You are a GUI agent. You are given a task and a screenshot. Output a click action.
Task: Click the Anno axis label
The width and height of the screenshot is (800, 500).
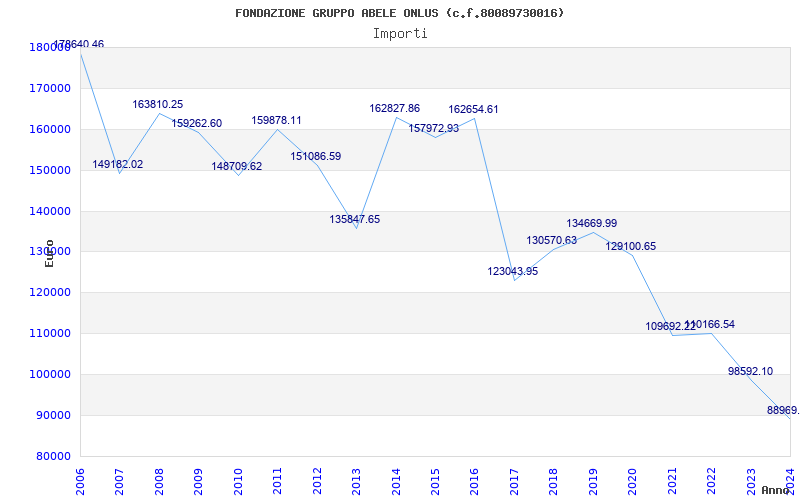pos(774,490)
